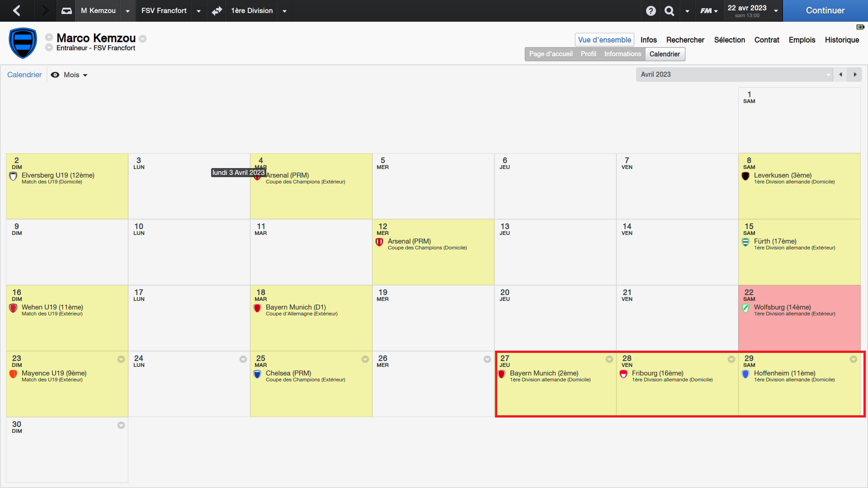Open the Infos tab
This screenshot has height=488, width=868.
(649, 40)
